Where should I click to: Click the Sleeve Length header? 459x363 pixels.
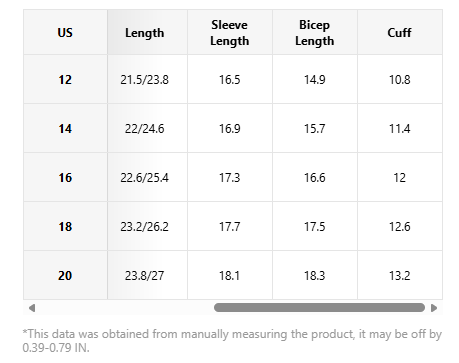230,32
